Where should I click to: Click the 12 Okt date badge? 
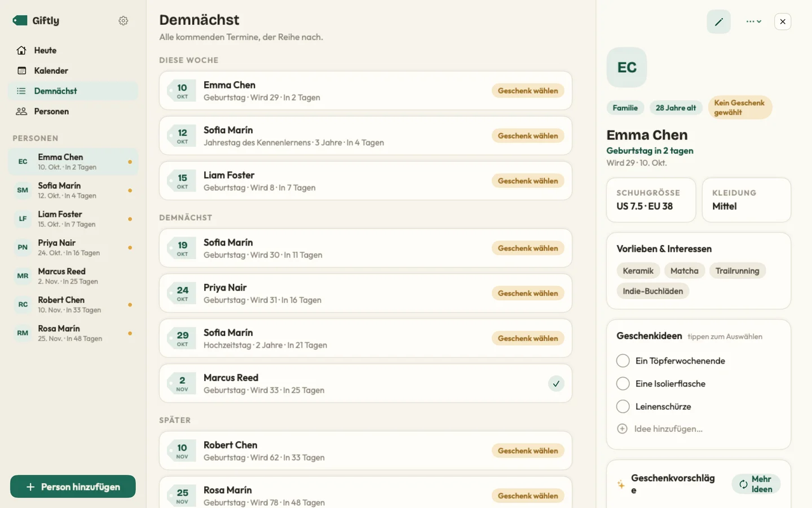(182, 135)
